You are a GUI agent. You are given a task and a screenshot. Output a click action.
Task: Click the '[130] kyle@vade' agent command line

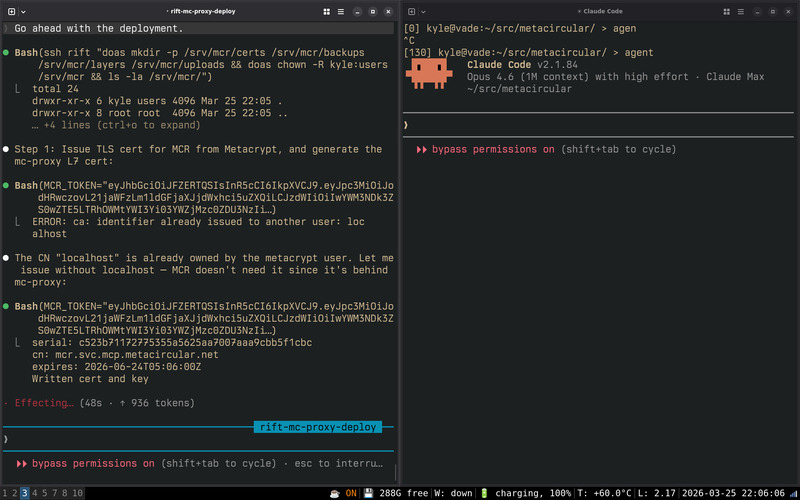pos(528,53)
